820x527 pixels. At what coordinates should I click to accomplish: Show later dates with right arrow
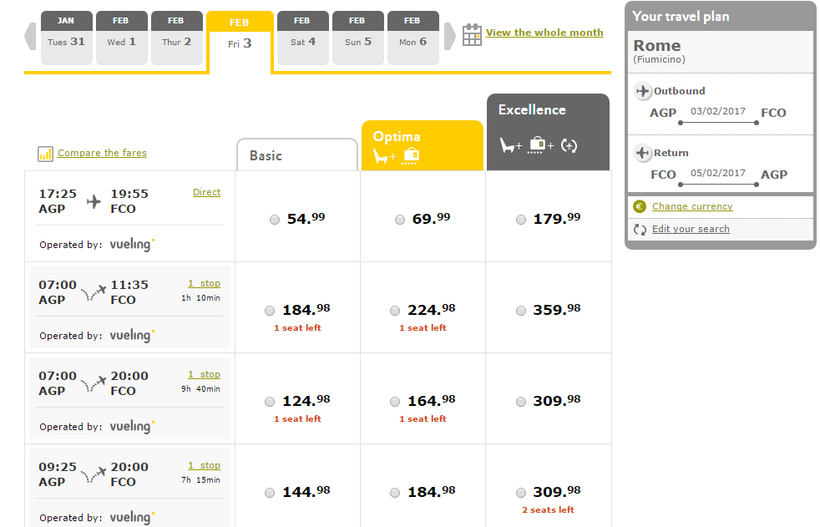(450, 37)
